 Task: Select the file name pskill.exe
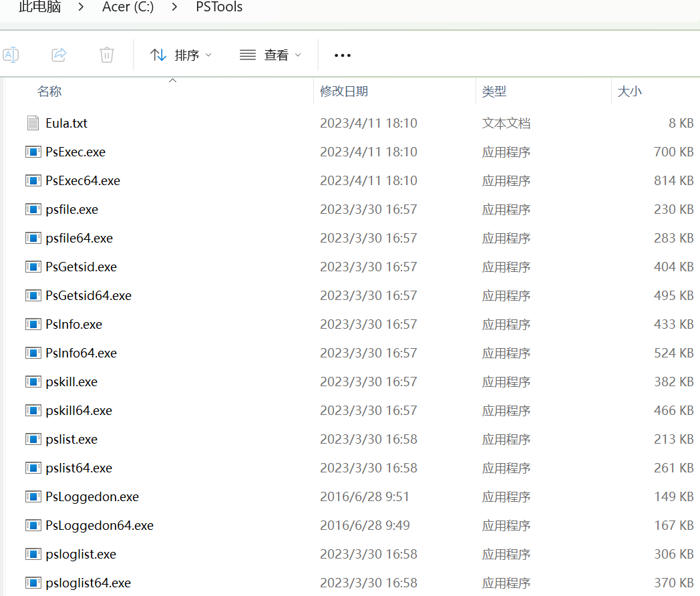(71, 382)
